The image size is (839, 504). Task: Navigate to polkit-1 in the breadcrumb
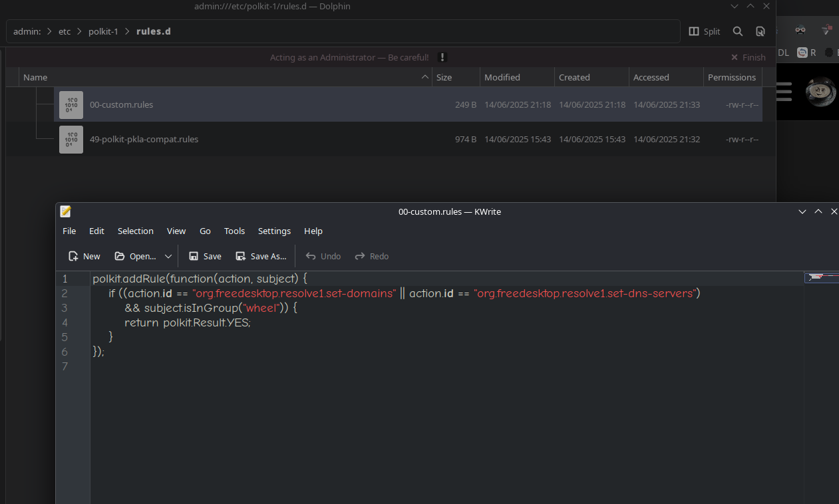(x=103, y=31)
